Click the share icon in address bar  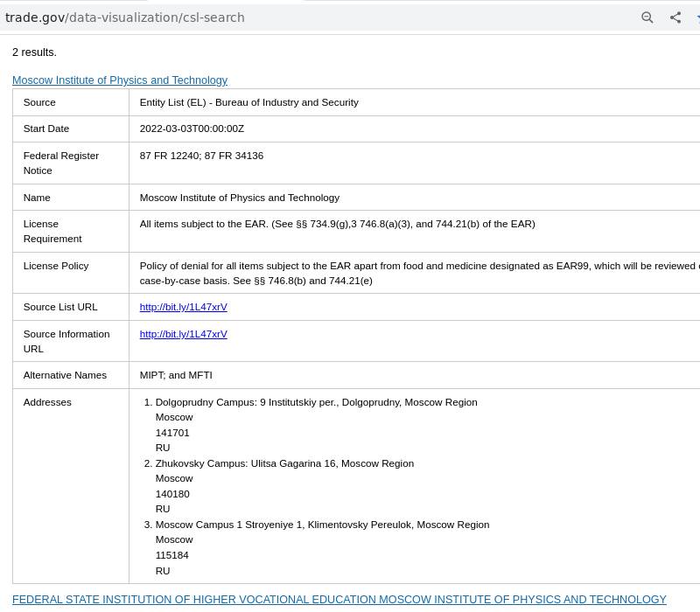[675, 17]
